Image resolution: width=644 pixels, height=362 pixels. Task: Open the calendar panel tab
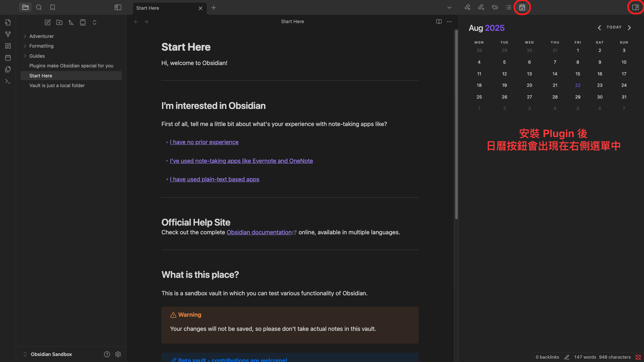coord(522,7)
